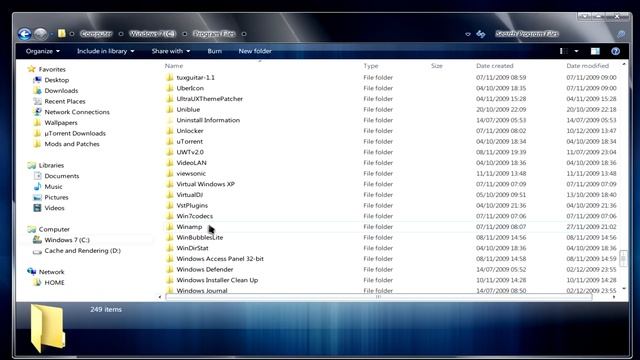Open the Pictures library
640x360 pixels.
56,197
